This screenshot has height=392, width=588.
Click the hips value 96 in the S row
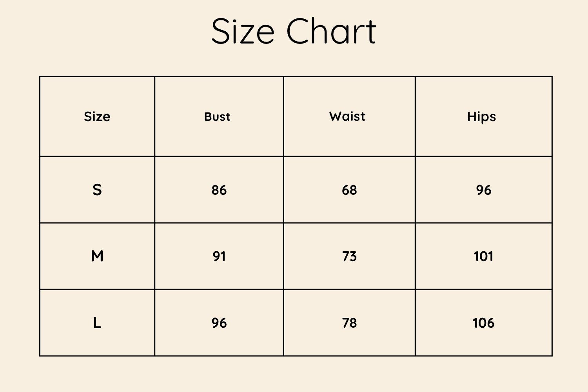484,190
